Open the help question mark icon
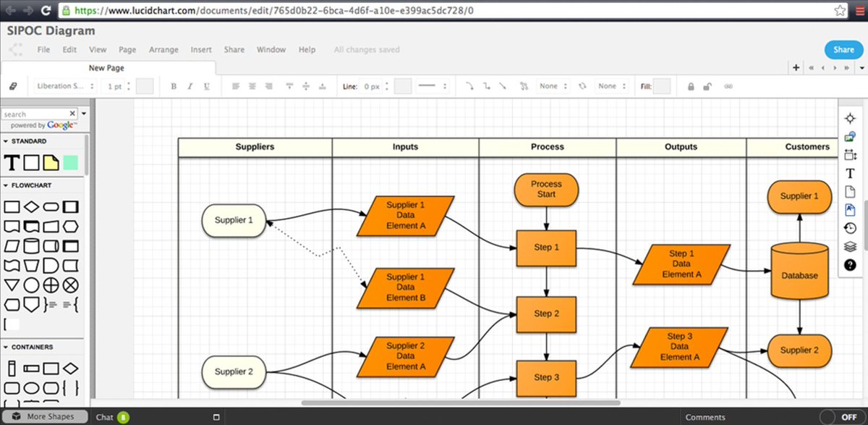The height and width of the screenshot is (425, 868). click(x=851, y=265)
